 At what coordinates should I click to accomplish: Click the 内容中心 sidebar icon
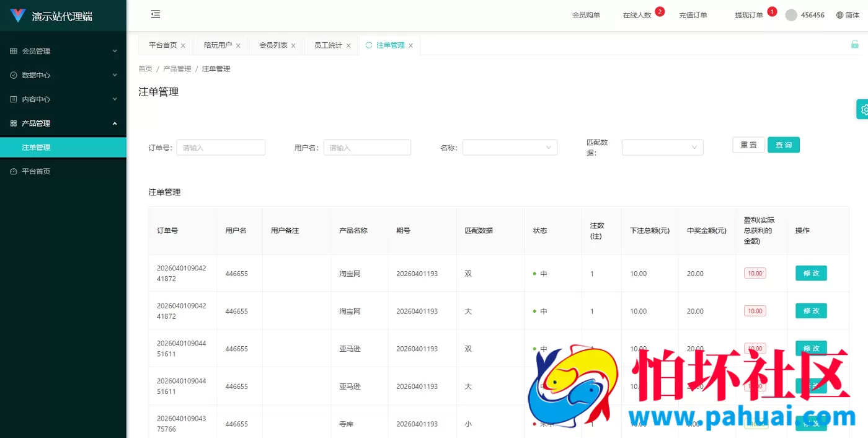click(x=14, y=99)
